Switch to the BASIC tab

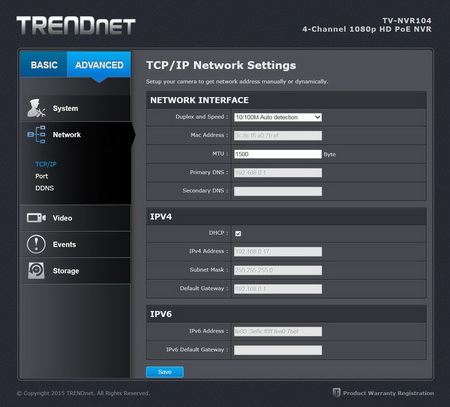point(44,64)
